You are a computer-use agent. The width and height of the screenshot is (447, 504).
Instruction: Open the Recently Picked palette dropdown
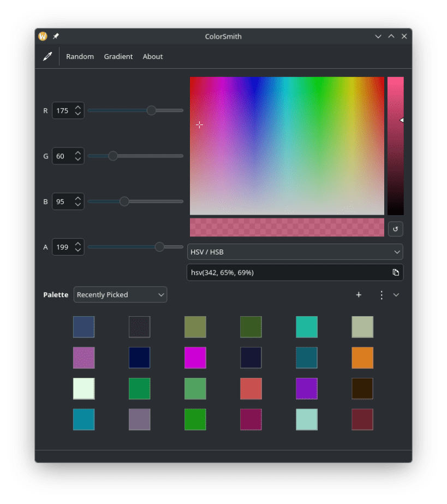[120, 294]
